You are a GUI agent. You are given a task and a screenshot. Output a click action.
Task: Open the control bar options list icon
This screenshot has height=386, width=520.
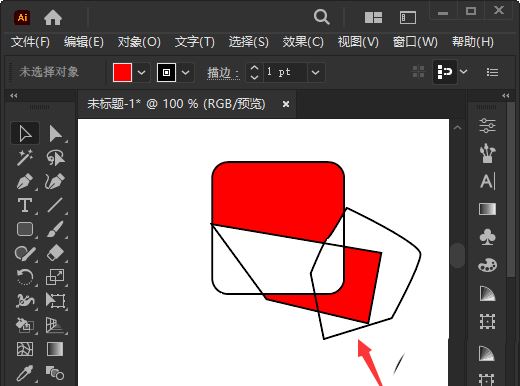pyautogui.click(x=492, y=72)
